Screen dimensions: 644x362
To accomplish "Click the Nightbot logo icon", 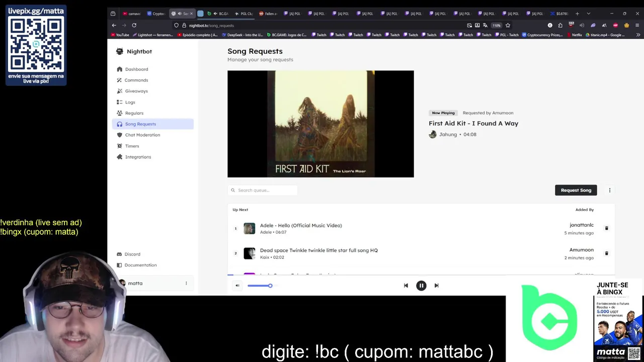I will click(120, 51).
